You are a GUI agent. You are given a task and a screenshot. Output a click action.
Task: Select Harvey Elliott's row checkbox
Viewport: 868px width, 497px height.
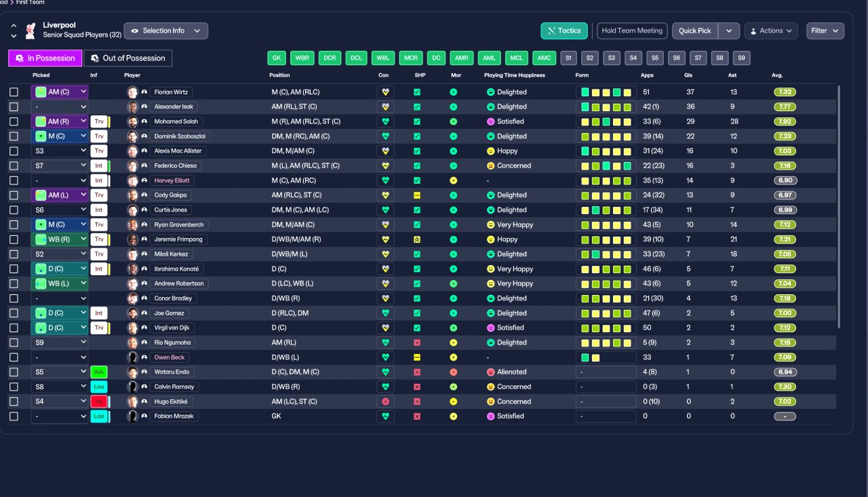[x=14, y=181]
